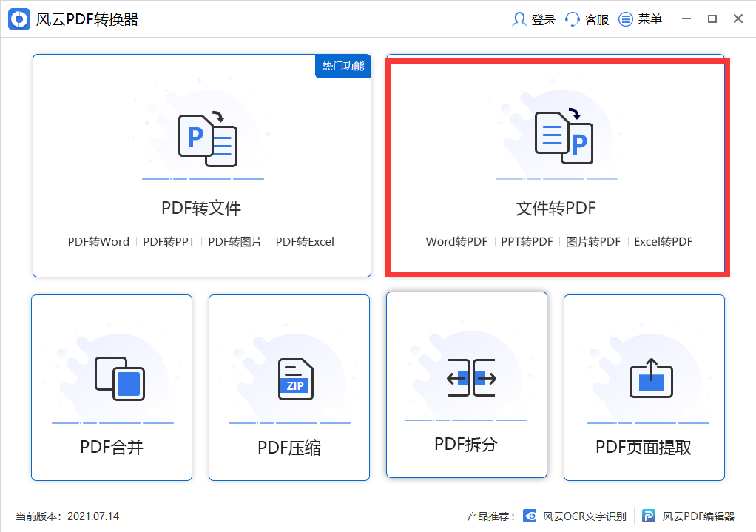Choose Excel转PDF conversion
This screenshot has height=532, width=756.
[x=663, y=242]
